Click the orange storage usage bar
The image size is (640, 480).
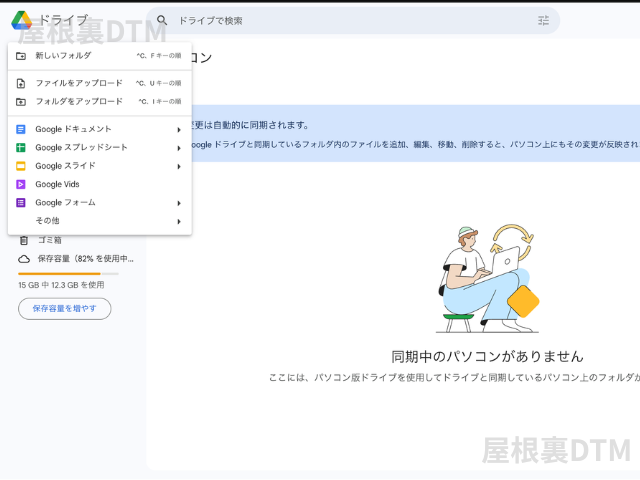(x=59, y=274)
